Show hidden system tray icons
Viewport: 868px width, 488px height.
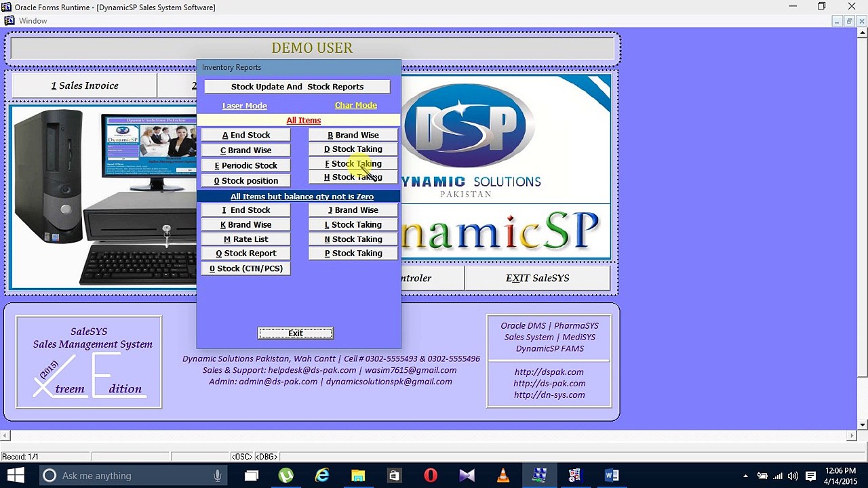coord(745,476)
